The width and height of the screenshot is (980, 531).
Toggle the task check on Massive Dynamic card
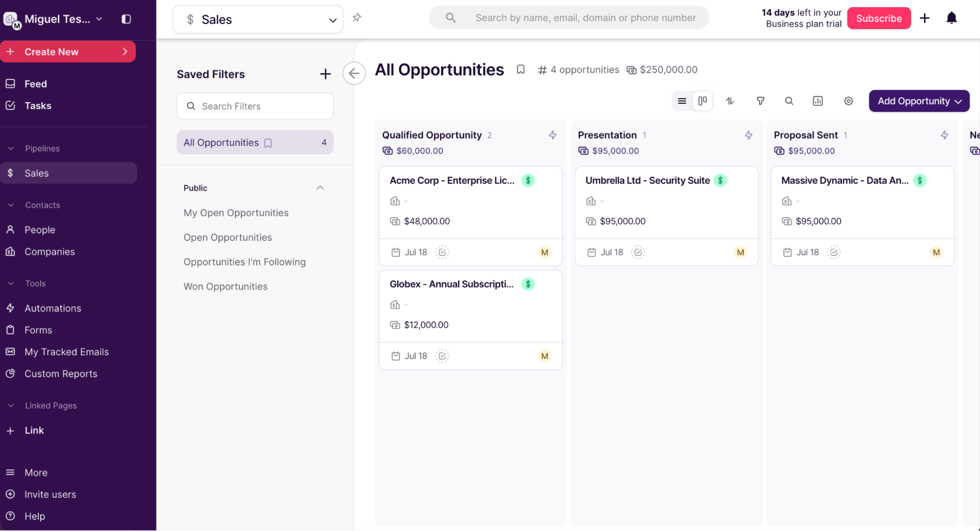(833, 252)
